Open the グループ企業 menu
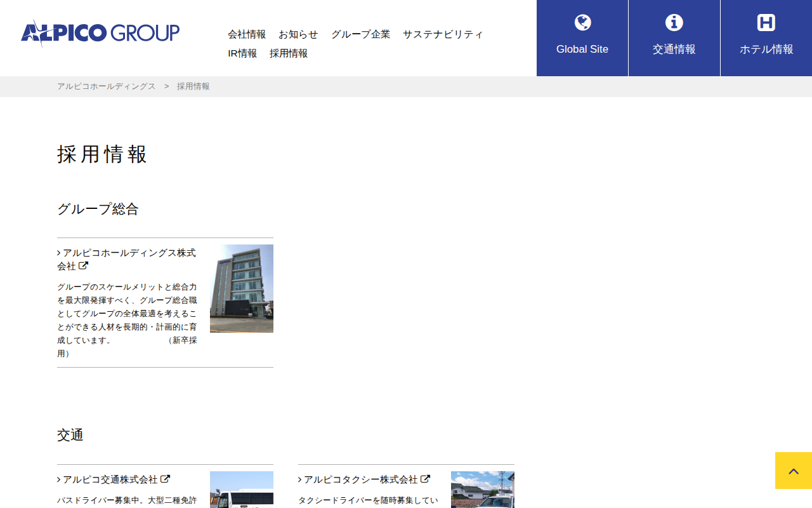The image size is (812, 508). tap(360, 34)
